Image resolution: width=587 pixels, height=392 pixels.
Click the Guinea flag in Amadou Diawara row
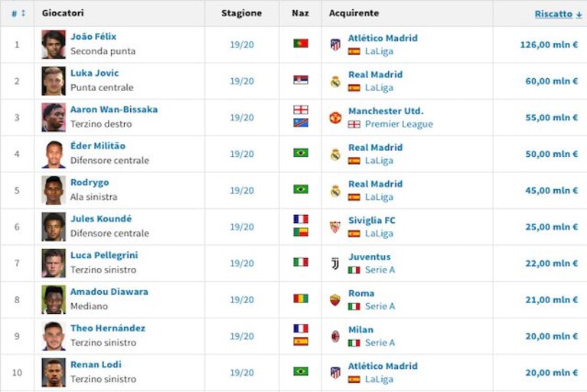[x=301, y=299]
